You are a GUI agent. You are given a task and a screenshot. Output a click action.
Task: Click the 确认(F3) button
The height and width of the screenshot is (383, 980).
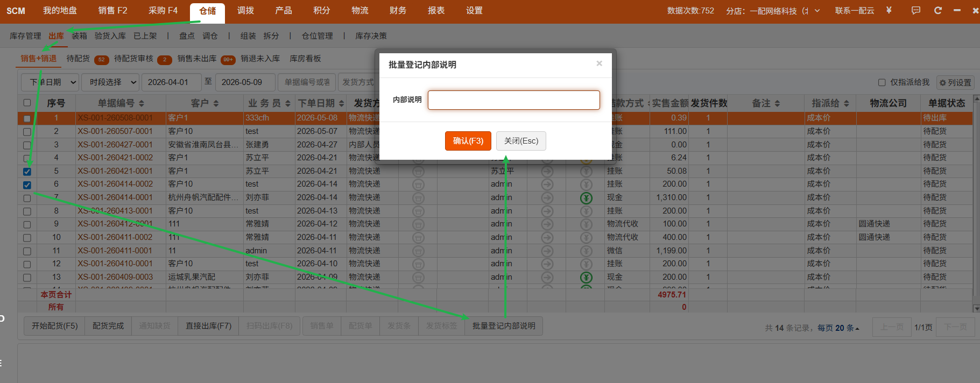pos(468,141)
